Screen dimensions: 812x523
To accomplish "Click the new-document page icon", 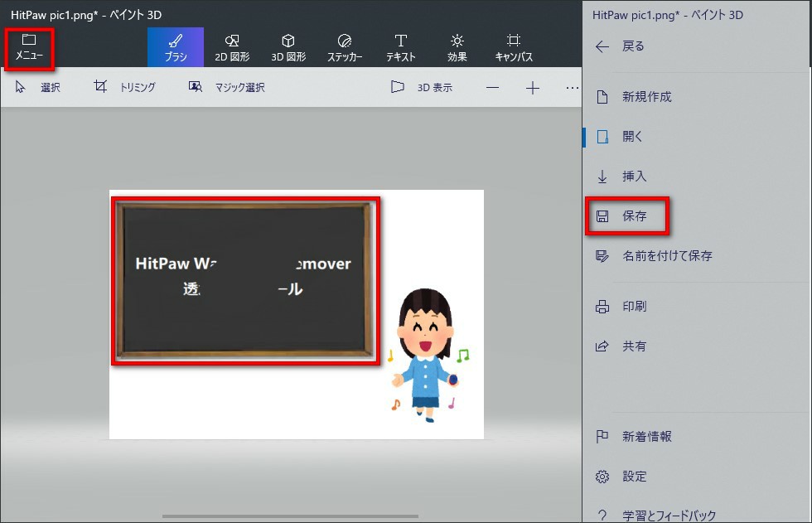I will [602, 97].
